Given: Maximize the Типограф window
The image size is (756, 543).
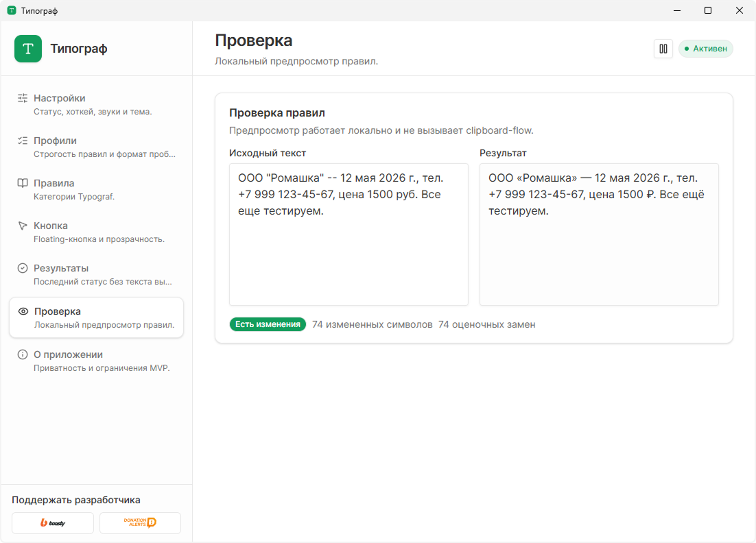Looking at the screenshot, I should [x=708, y=10].
